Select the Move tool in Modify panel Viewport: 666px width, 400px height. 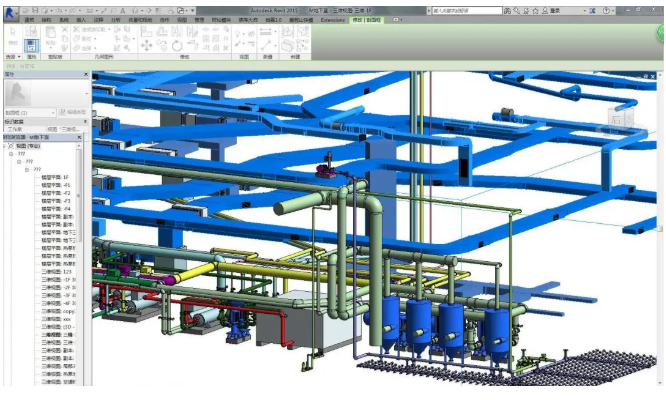(x=146, y=45)
